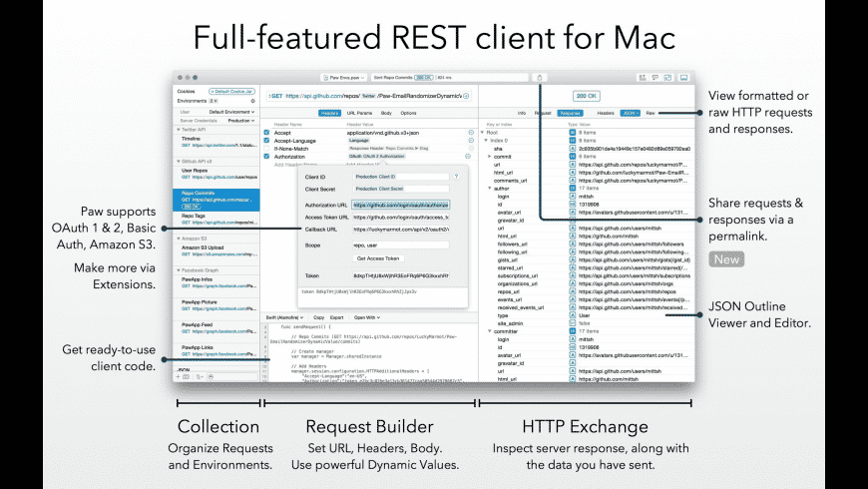Screen dimensions: 868x489
Task: Open the Swift (Alamofire) code language dropdown
Action: [x=284, y=318]
